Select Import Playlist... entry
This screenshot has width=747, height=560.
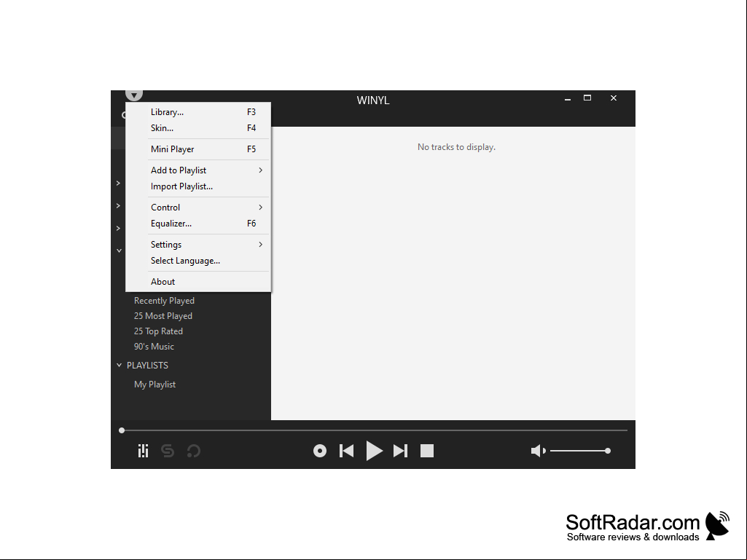198,186
